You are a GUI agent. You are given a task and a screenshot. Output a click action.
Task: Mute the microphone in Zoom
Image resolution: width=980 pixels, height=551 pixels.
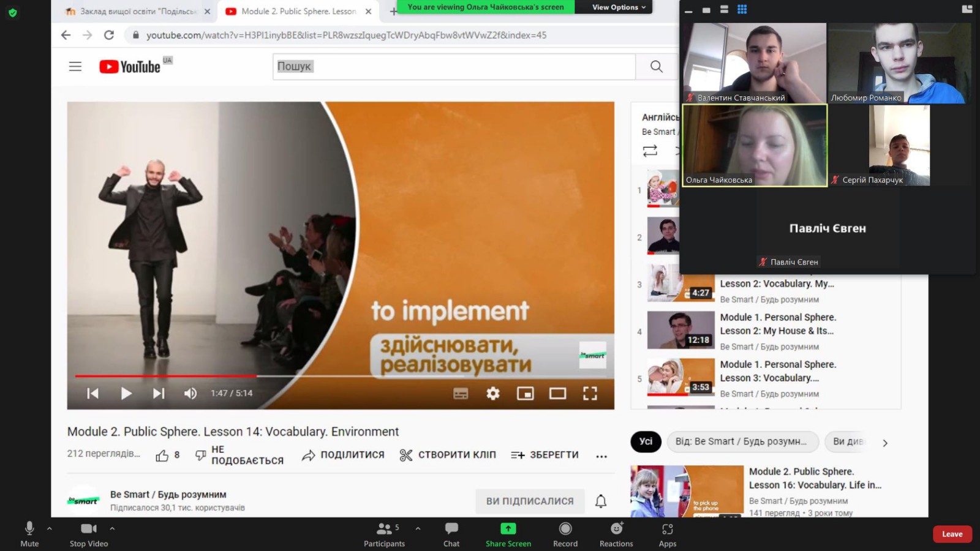click(x=29, y=534)
